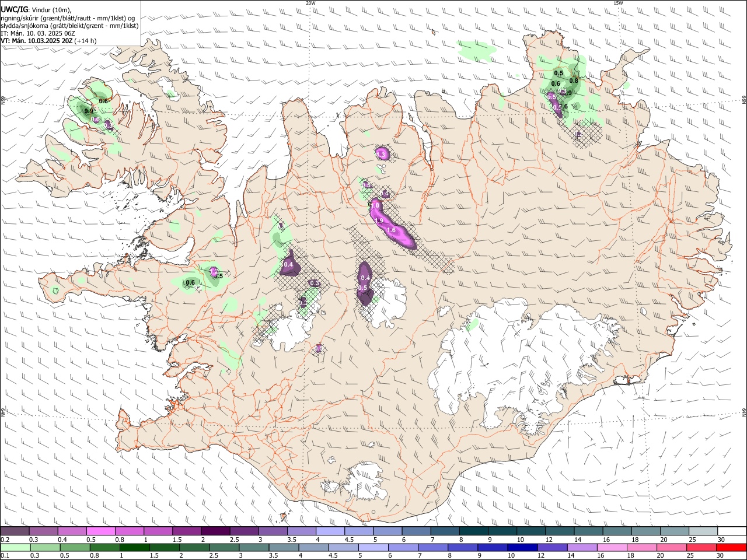Click the 1.6 precipitation value on map
747x560 pixels.
[x=391, y=230]
